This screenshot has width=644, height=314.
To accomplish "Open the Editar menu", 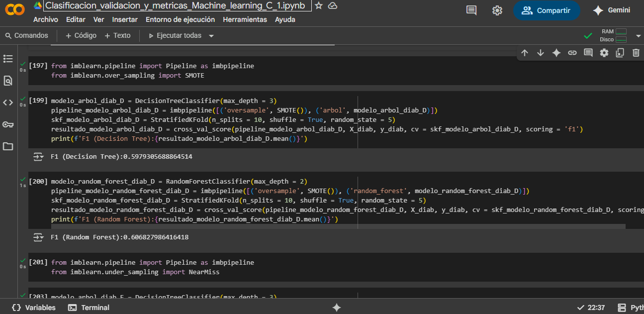I will [76, 19].
